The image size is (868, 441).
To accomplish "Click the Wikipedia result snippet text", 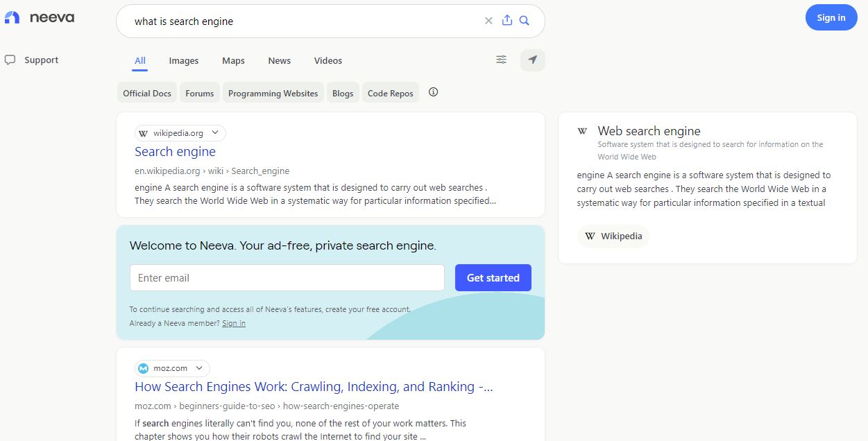I will 315,194.
